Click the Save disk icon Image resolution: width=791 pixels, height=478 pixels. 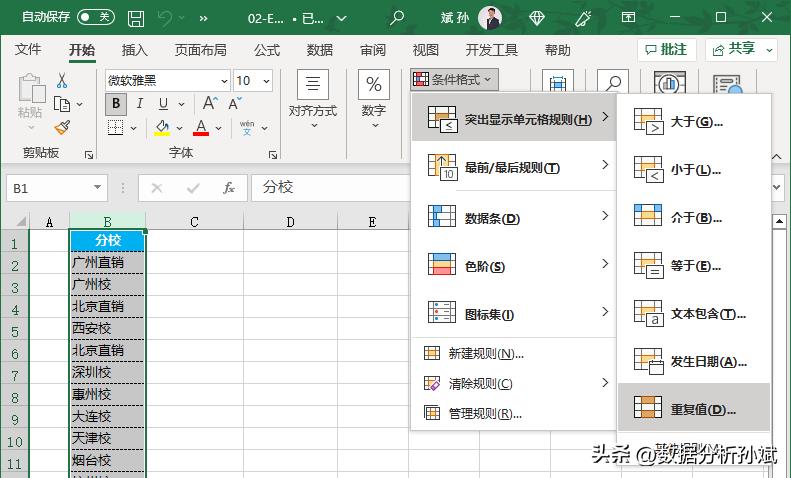135,18
